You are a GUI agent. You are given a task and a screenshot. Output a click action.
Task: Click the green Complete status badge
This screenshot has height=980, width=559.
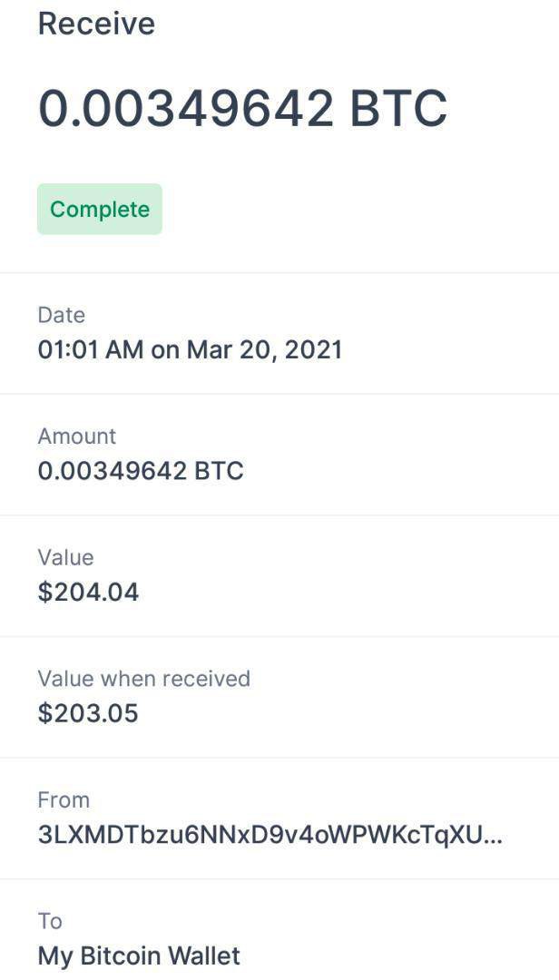(x=100, y=210)
